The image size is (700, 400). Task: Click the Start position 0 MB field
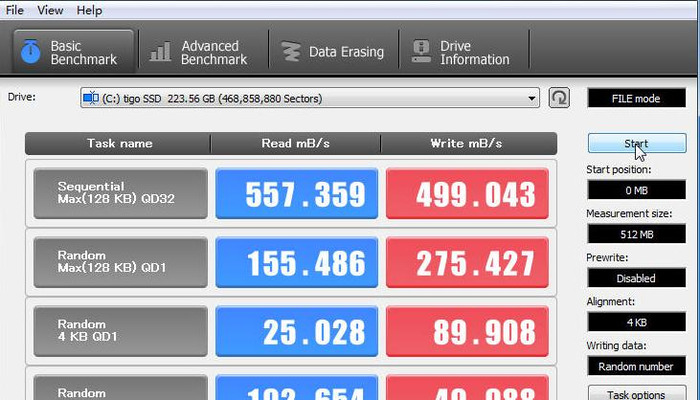(x=636, y=190)
